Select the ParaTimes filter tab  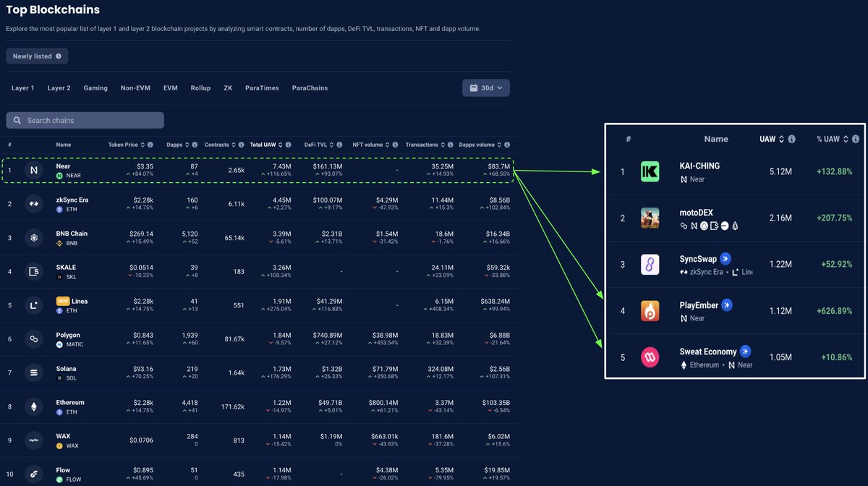coord(262,88)
